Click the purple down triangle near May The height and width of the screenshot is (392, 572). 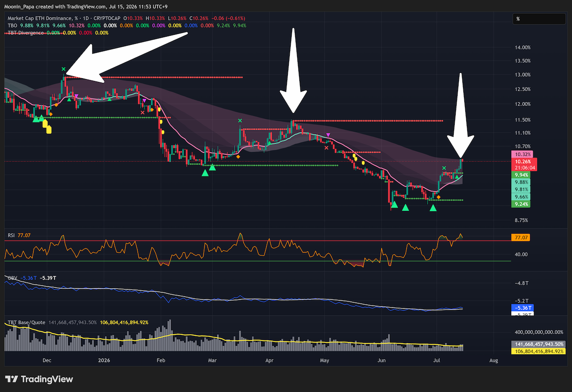click(327, 135)
